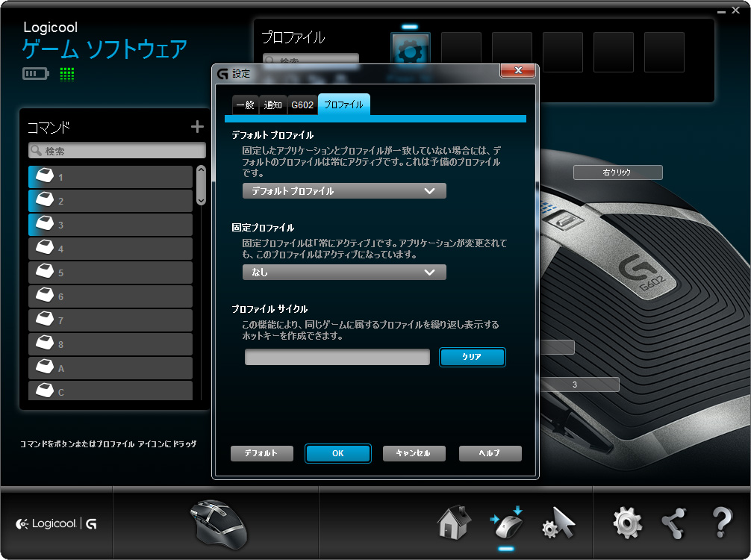The height and width of the screenshot is (560, 751).
Task: Click the ヘルプ button
Action: tap(490, 453)
